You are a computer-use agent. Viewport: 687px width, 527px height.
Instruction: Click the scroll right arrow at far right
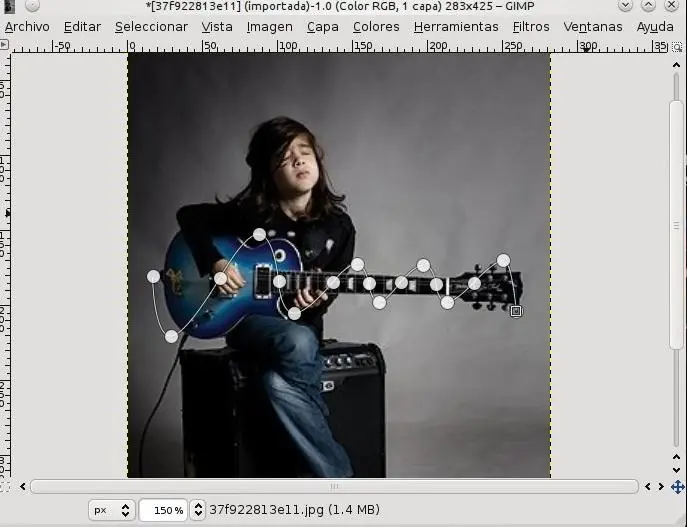click(x=661, y=486)
